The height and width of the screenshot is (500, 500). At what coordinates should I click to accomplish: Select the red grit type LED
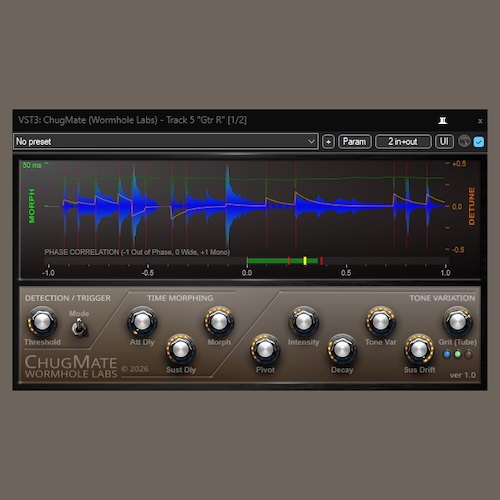point(469,354)
